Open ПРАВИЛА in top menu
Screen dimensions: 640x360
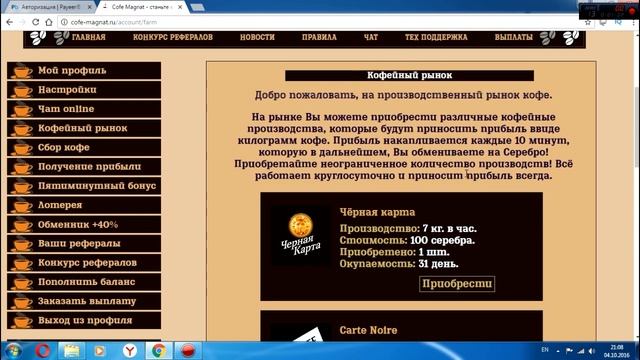319,37
